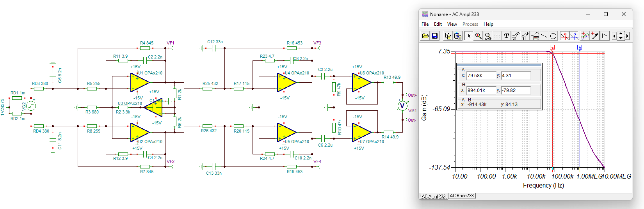Click cursor B y value field

(x=516, y=90)
